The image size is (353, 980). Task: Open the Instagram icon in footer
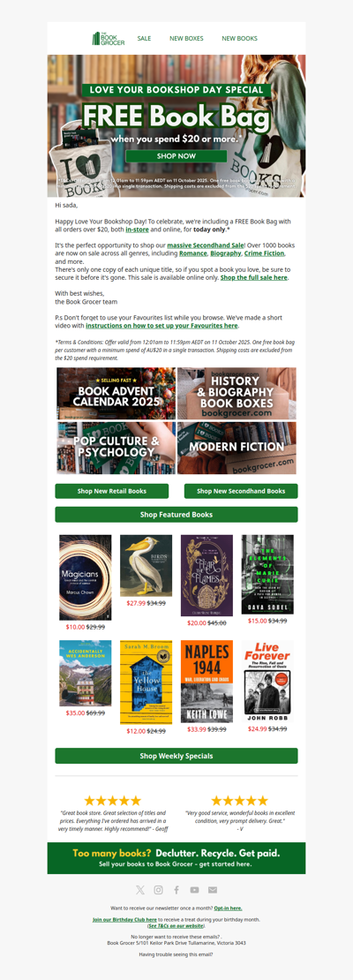[159, 890]
